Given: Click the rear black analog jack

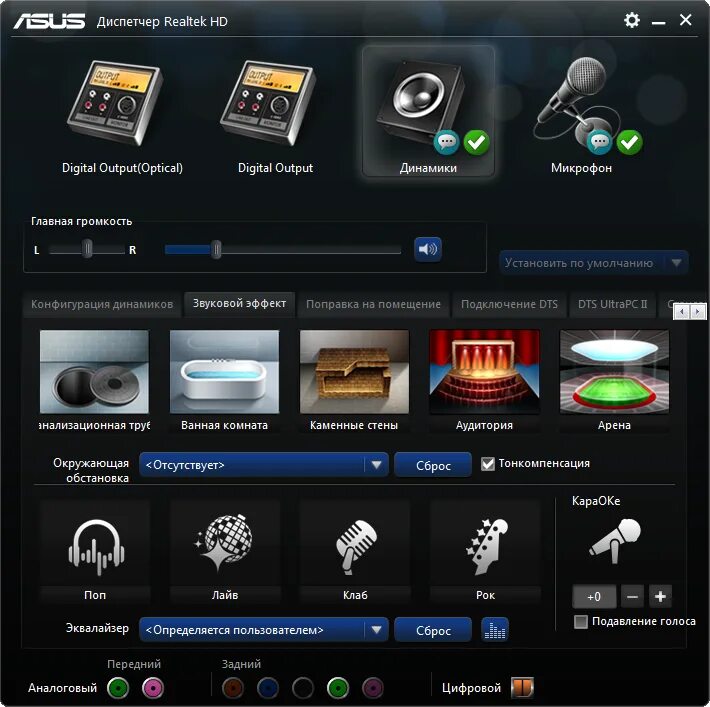Looking at the screenshot, I should [303, 688].
